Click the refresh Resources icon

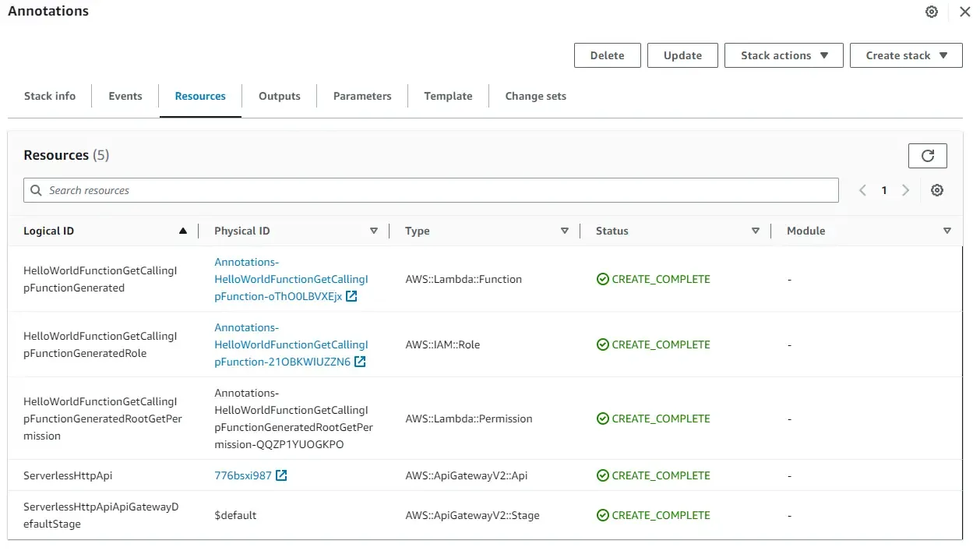927,155
